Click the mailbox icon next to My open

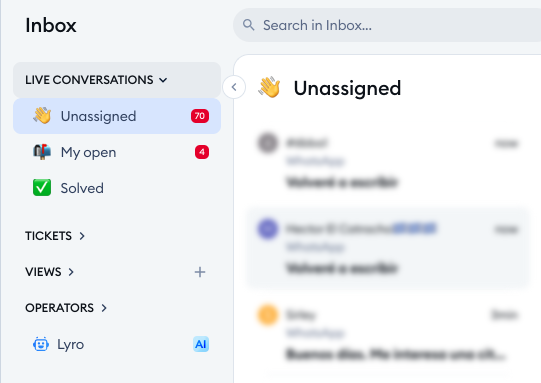coord(42,152)
